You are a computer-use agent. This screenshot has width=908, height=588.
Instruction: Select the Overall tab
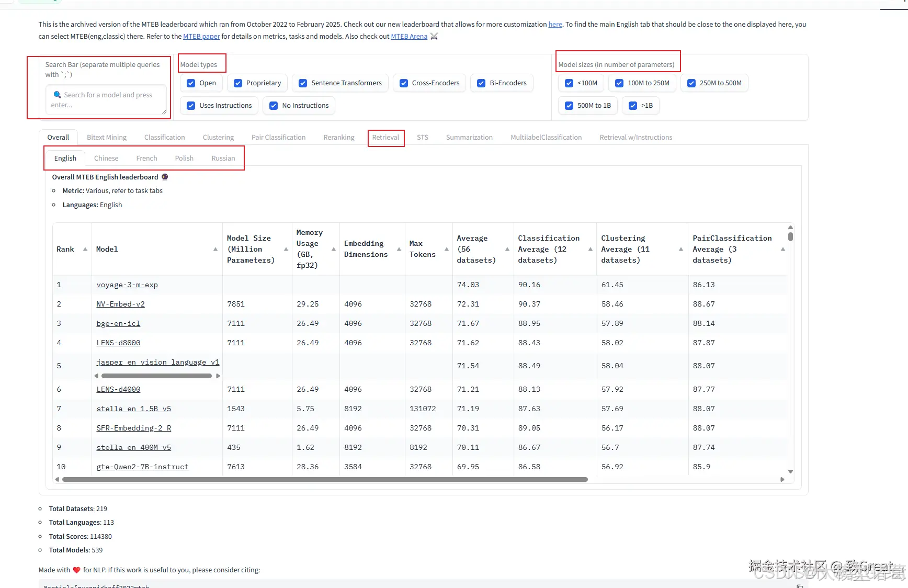58,138
